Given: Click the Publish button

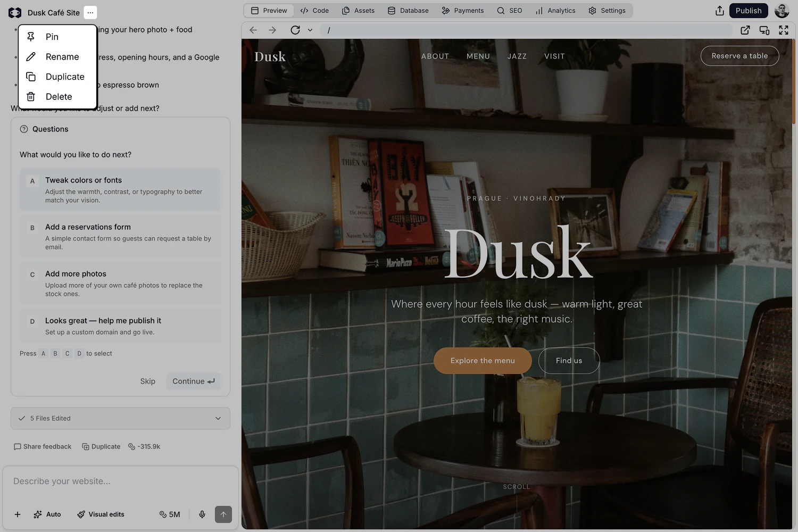Looking at the screenshot, I should tap(749, 11).
